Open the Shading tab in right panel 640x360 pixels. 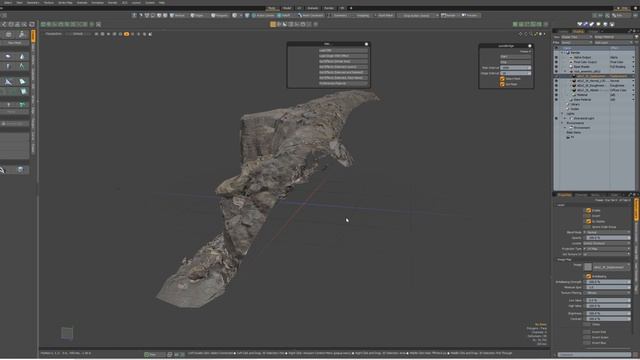[x=578, y=31]
